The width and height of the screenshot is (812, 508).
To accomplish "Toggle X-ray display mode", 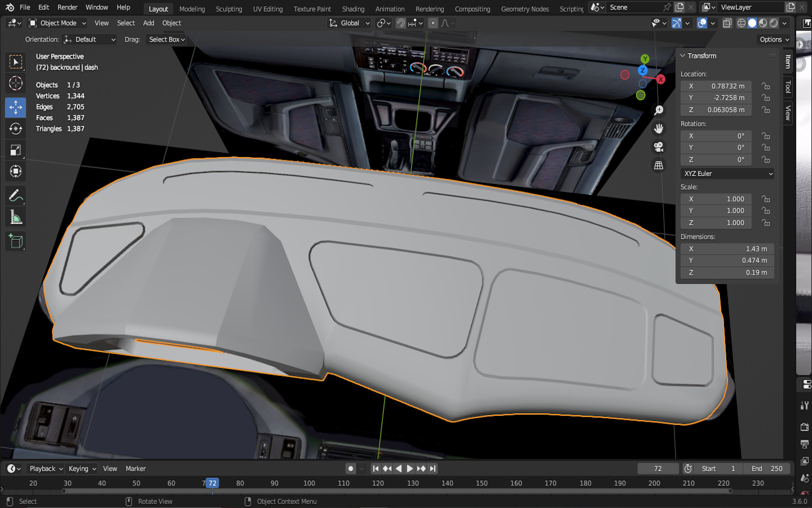I will 727,23.
